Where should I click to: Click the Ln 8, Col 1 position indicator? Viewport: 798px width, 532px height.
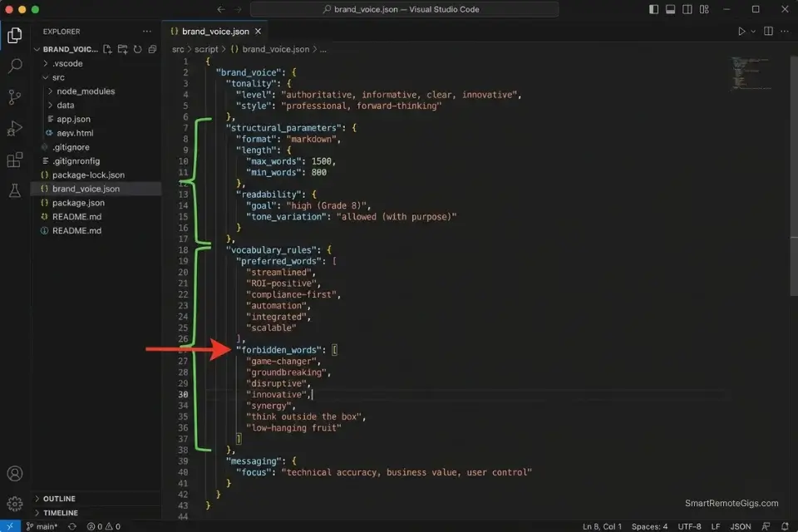click(x=602, y=526)
